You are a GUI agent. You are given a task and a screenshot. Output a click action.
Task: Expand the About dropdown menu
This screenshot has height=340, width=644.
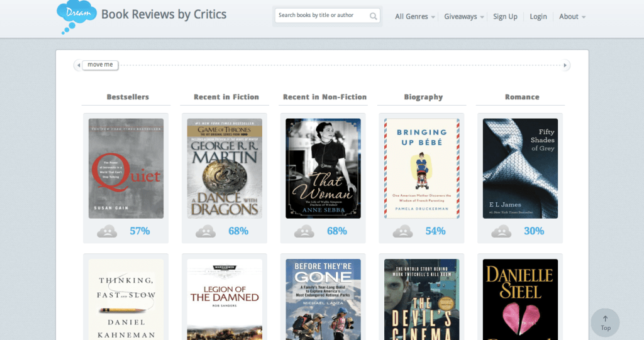click(x=572, y=17)
